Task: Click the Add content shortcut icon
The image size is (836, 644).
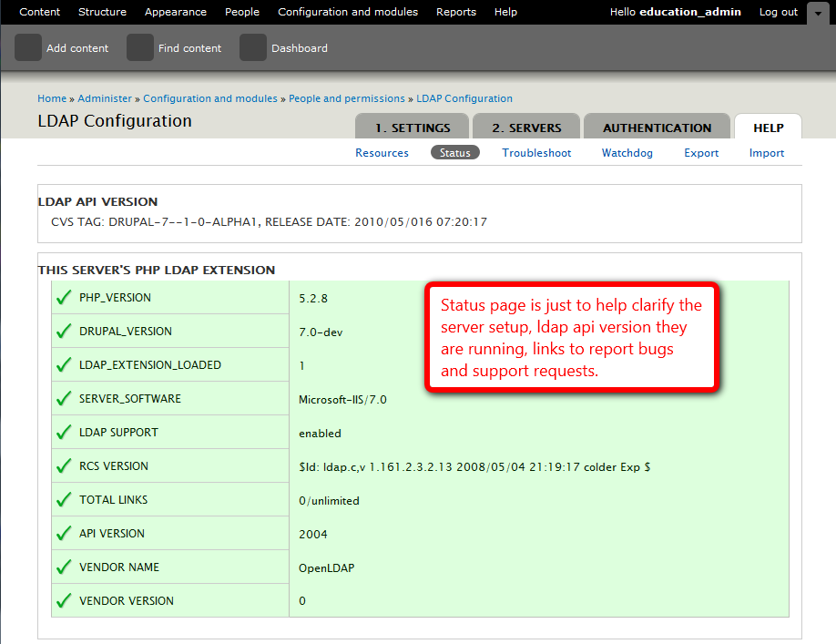Action: click(26, 46)
